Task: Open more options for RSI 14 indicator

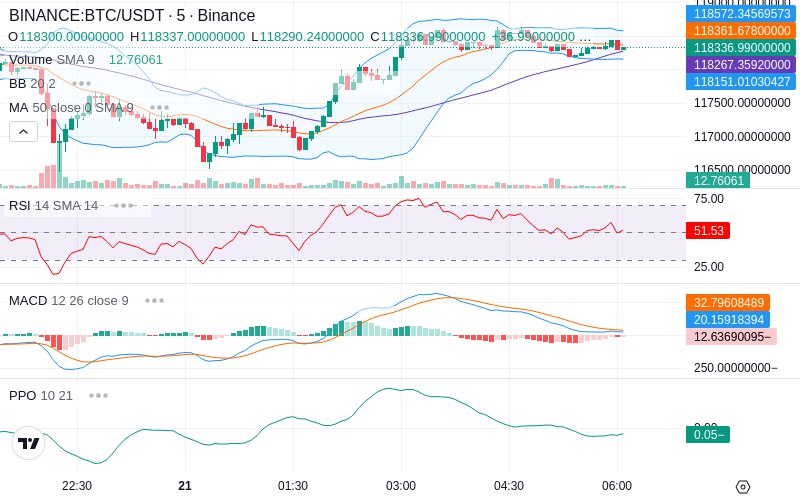Action: (x=123, y=206)
